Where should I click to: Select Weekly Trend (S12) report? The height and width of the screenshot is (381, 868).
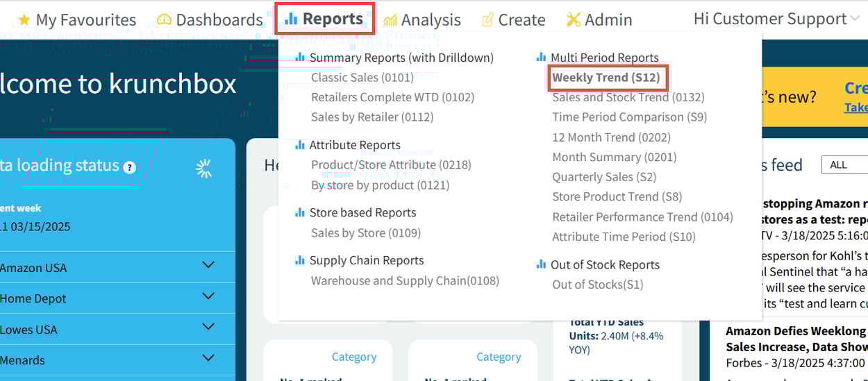tap(606, 78)
